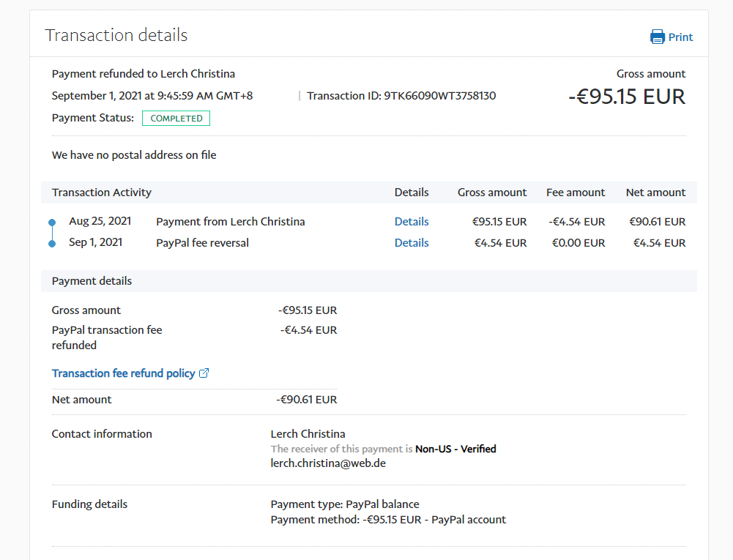The image size is (733, 560).
Task: Click the external link icon beside refund policy
Action: coord(204,373)
